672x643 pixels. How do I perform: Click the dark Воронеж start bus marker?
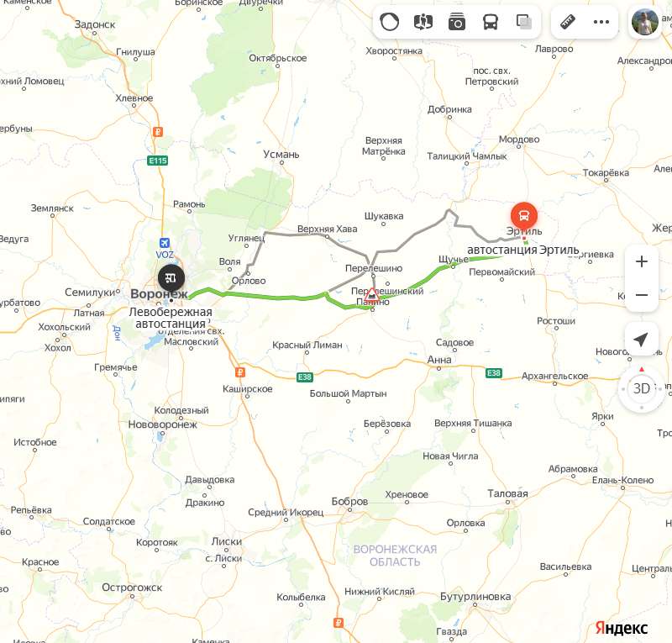171,278
